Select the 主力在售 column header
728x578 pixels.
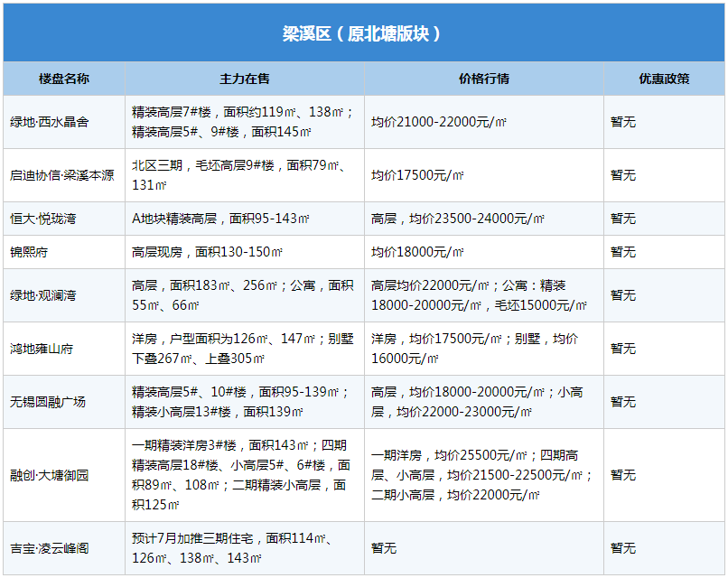[245, 79]
